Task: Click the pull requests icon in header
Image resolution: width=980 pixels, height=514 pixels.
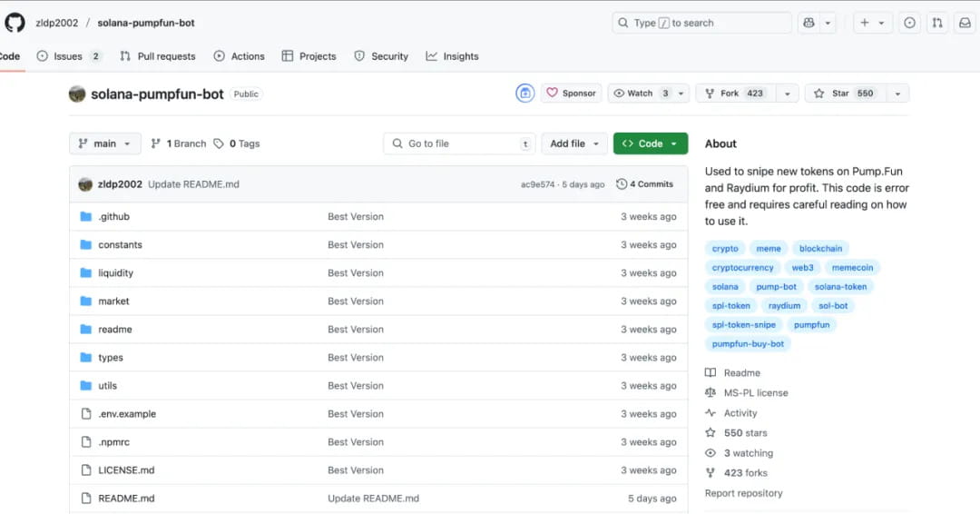Action: 937,23
